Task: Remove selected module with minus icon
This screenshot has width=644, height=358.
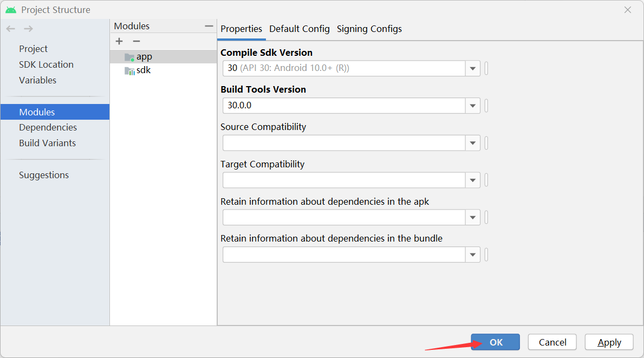Action: tap(136, 41)
